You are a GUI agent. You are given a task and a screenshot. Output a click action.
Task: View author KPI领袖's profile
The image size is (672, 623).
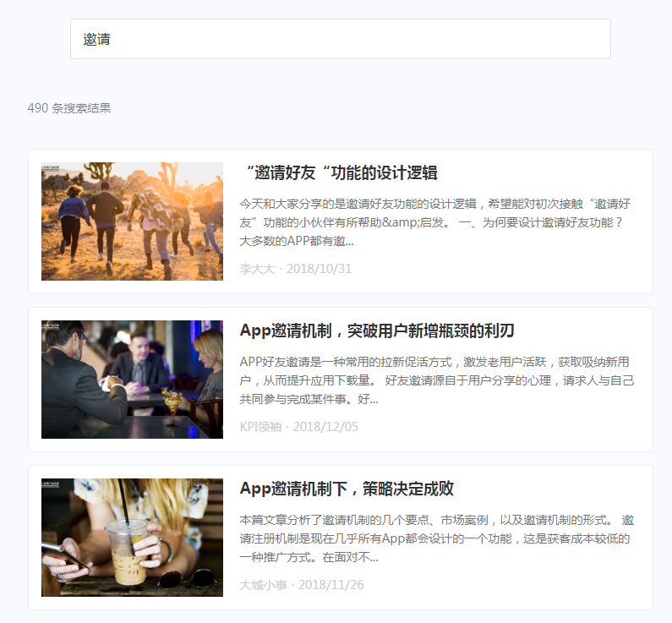(x=260, y=427)
